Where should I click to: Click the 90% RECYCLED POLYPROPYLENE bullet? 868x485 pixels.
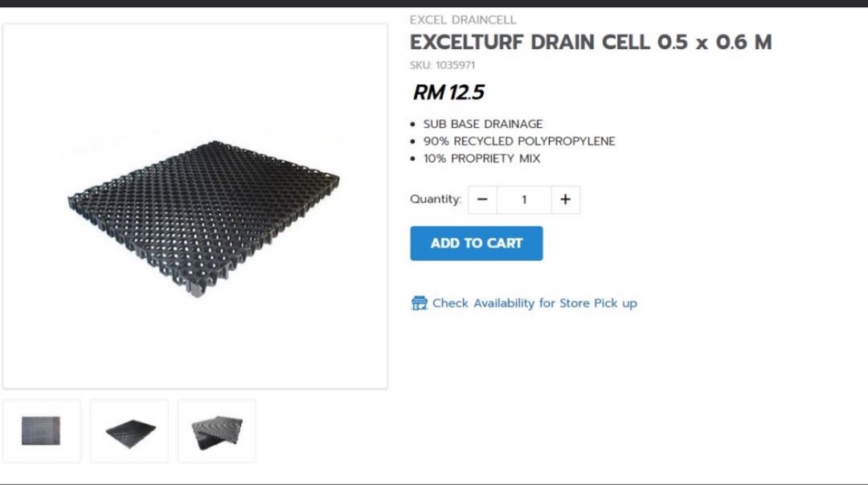pos(519,141)
